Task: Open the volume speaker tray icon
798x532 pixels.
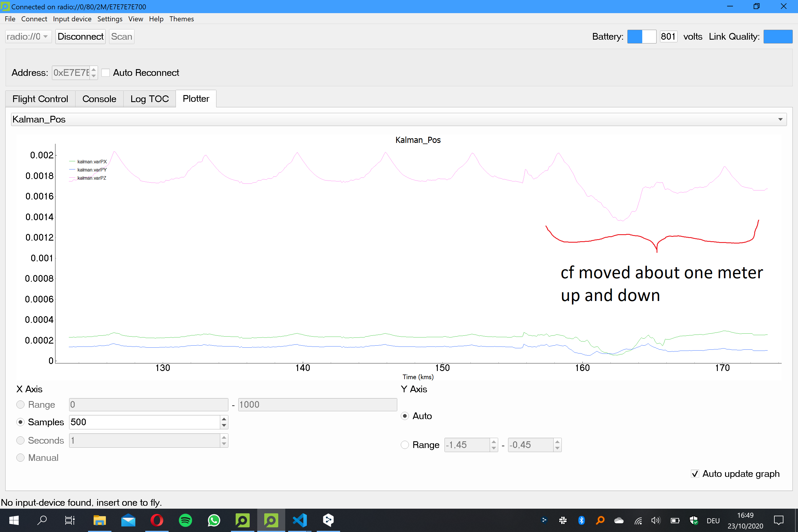Action: coord(655,520)
